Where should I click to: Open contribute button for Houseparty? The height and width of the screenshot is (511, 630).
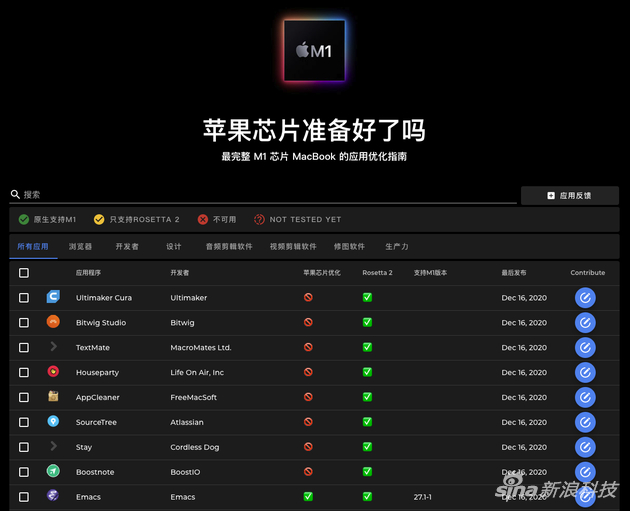point(585,372)
